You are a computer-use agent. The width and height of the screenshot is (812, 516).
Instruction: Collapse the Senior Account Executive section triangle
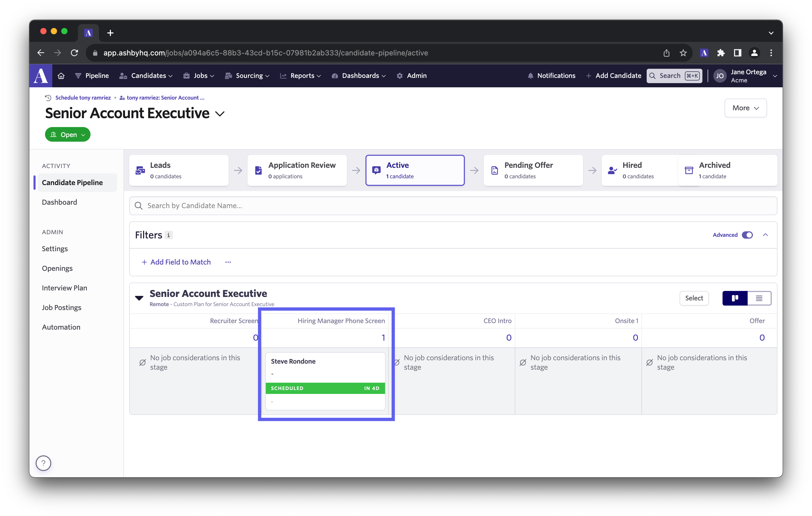pyautogui.click(x=139, y=297)
